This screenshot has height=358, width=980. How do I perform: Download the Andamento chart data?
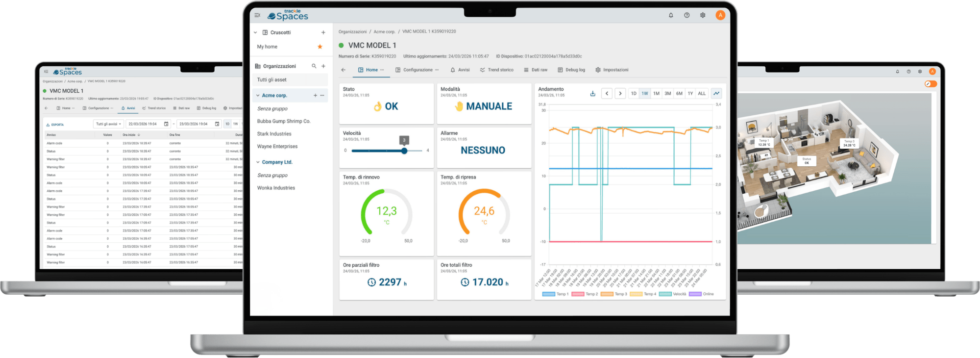593,93
